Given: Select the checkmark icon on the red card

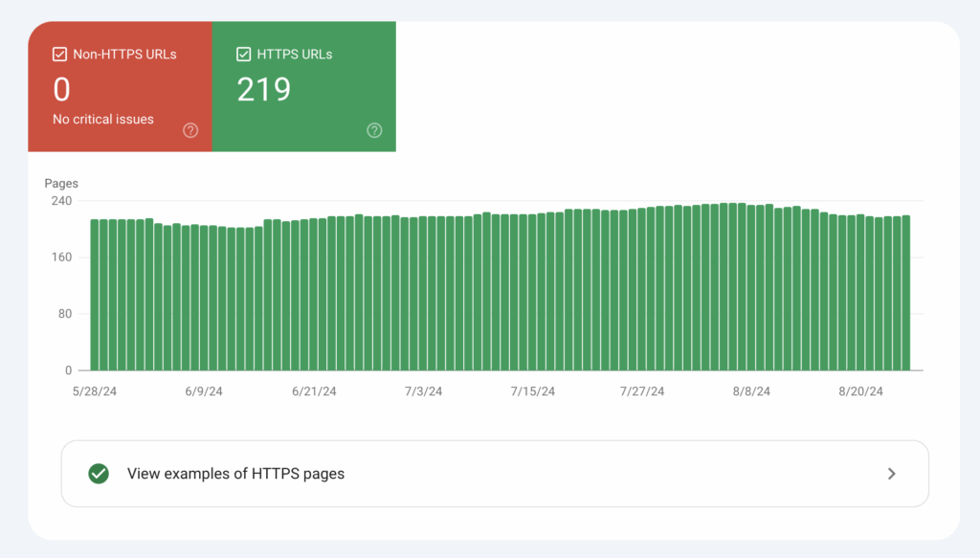Looking at the screenshot, I should (x=60, y=54).
